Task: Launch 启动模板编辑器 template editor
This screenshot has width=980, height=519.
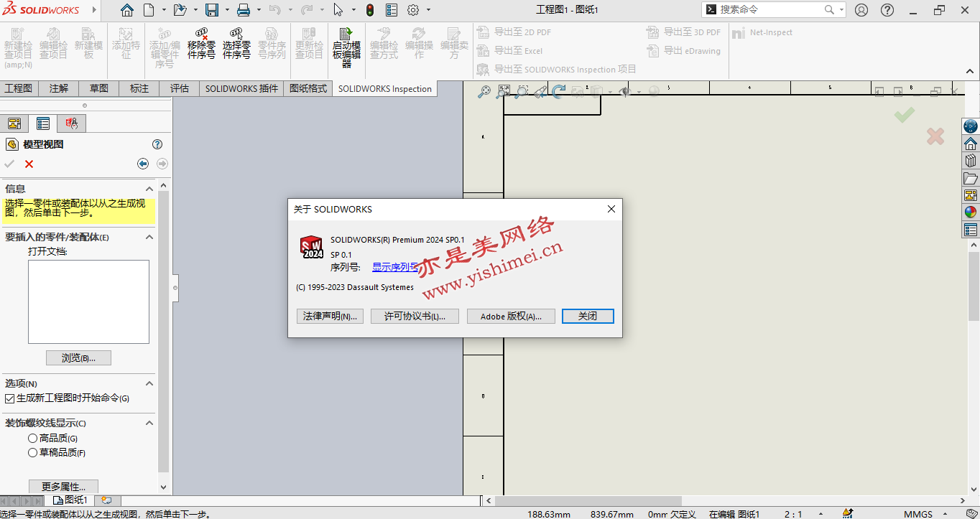Action: pos(346,47)
